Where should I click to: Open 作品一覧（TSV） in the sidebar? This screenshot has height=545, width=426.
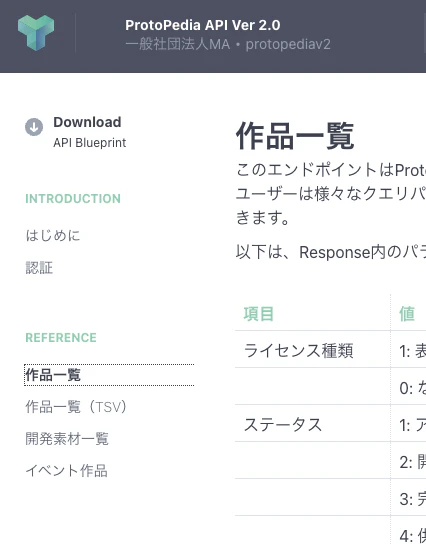click(x=76, y=407)
